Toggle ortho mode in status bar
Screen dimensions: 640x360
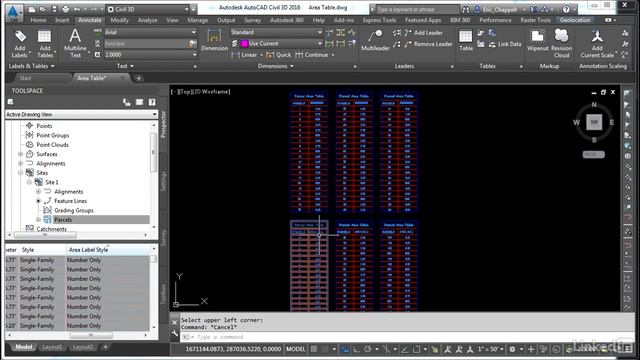click(356, 349)
